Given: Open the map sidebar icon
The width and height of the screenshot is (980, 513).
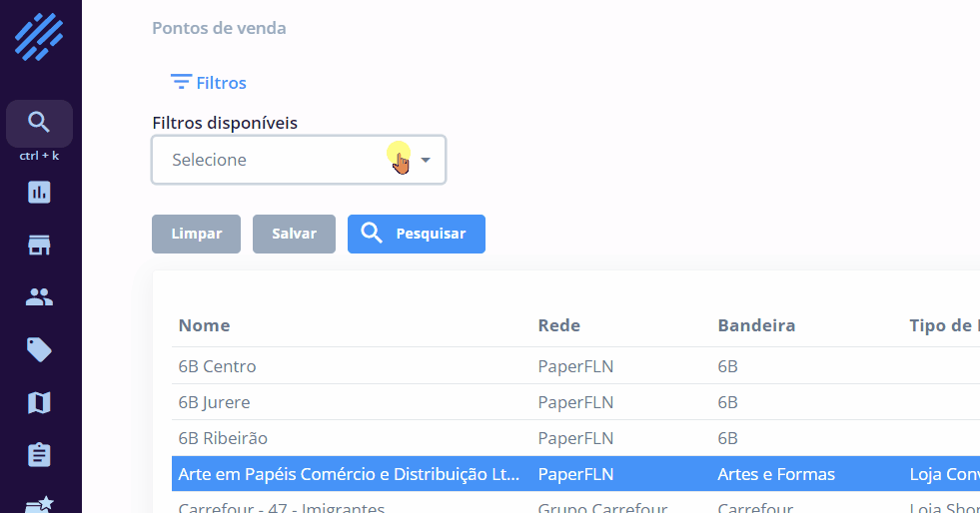Looking at the screenshot, I should [x=39, y=402].
